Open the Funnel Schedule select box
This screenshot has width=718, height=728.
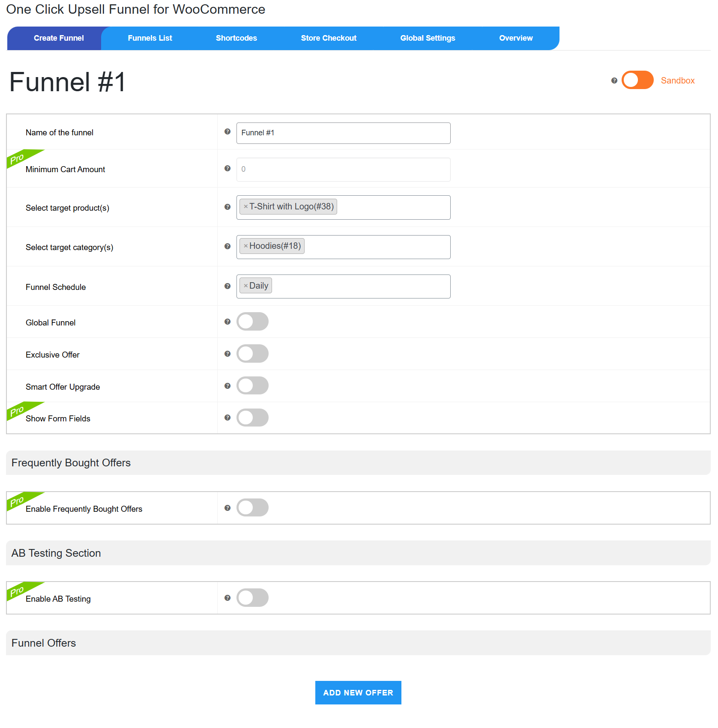(x=360, y=286)
